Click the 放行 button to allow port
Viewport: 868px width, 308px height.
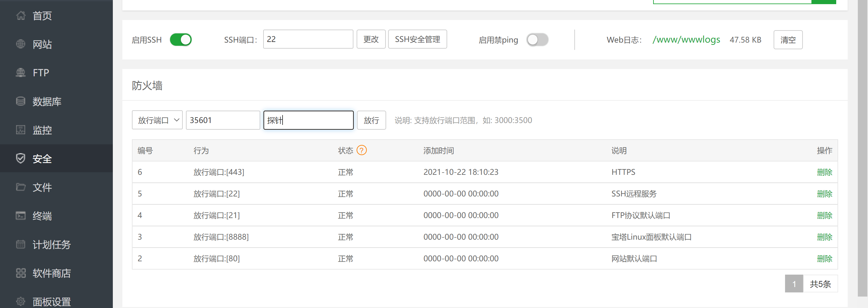(x=371, y=120)
